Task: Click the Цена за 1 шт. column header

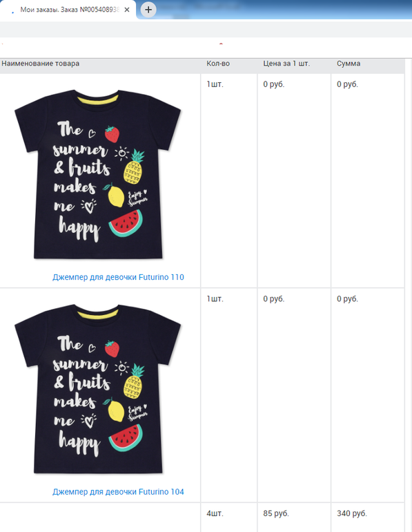Action: 286,64
